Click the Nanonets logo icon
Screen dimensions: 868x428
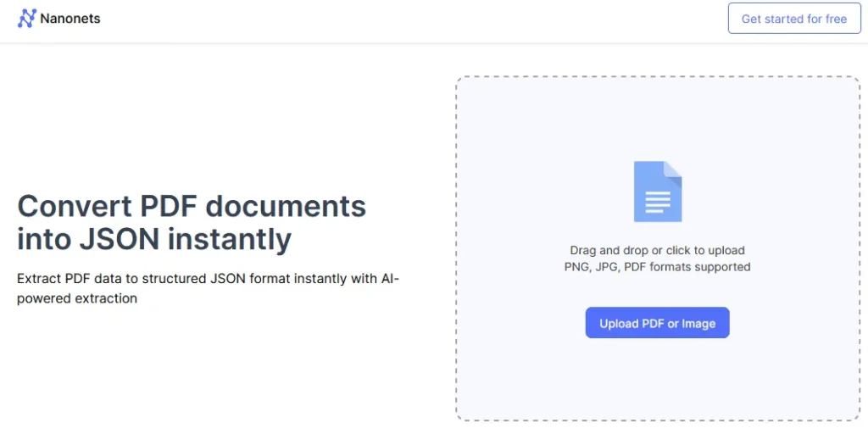click(27, 19)
